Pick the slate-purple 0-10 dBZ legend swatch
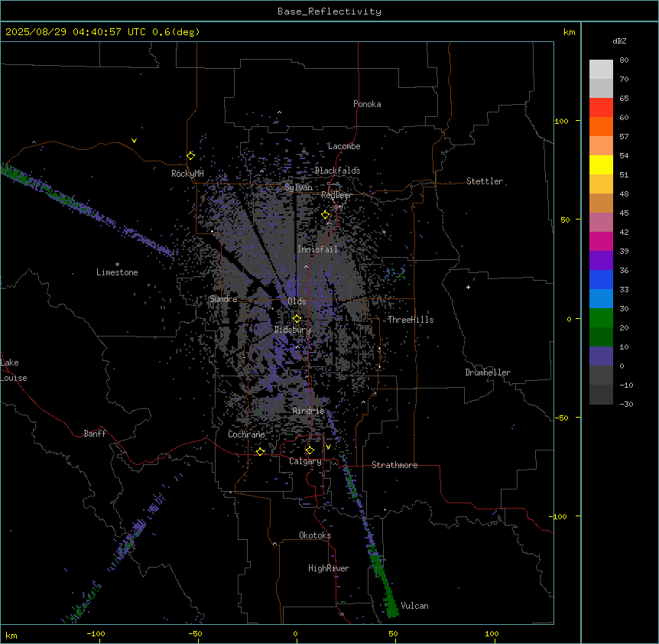The height and width of the screenshot is (644, 659). click(601, 356)
